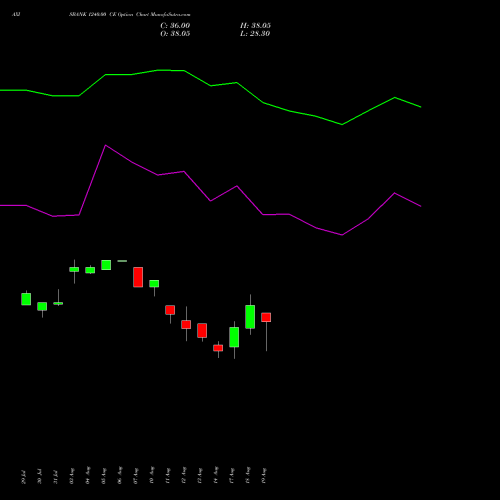Click the open value O: 38.05
The width and height of the screenshot is (500, 500).
[x=175, y=34]
